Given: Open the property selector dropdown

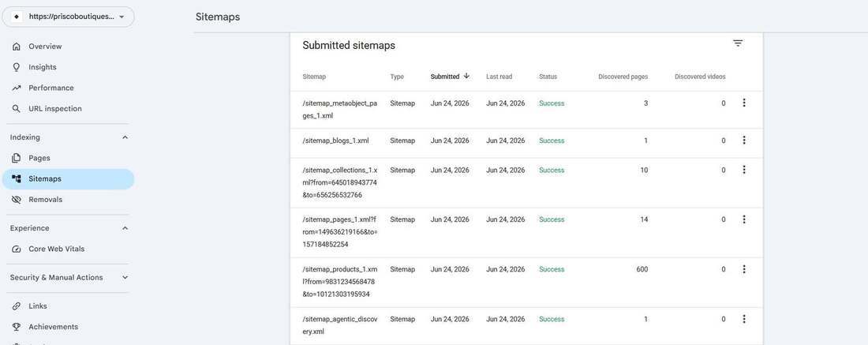Looking at the screenshot, I should (68, 17).
